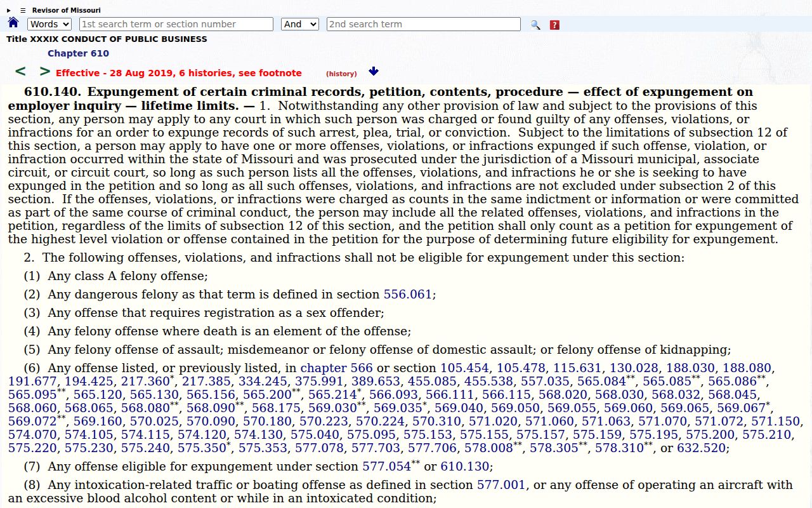Image resolution: width=812 pixels, height=508 pixels.
Task: Open section 571.020 link
Action: [x=494, y=422]
